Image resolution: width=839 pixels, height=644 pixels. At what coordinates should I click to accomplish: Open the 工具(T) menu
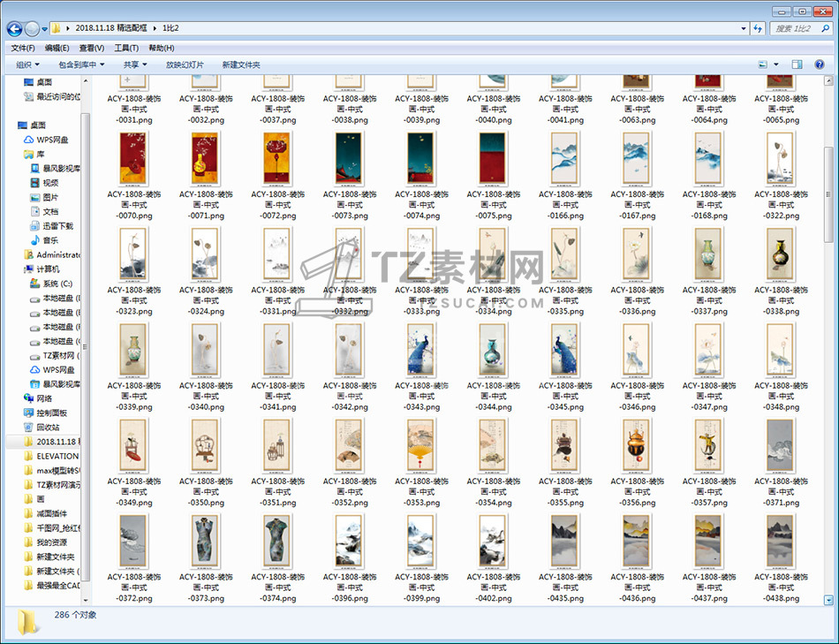click(x=126, y=49)
